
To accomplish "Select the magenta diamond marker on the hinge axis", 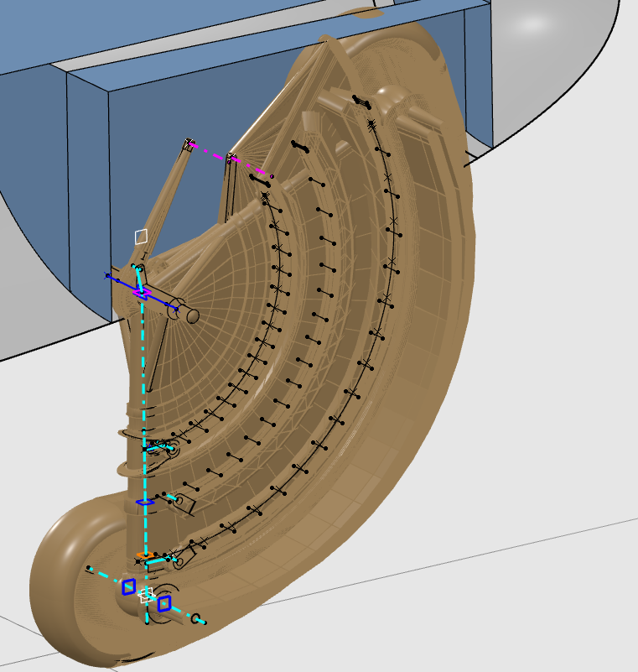I will (142, 293).
